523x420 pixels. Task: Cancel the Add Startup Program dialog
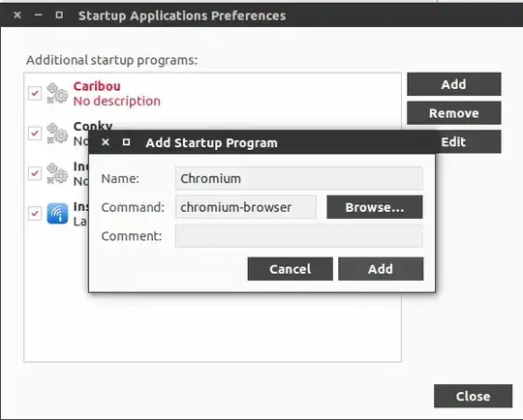pos(291,269)
